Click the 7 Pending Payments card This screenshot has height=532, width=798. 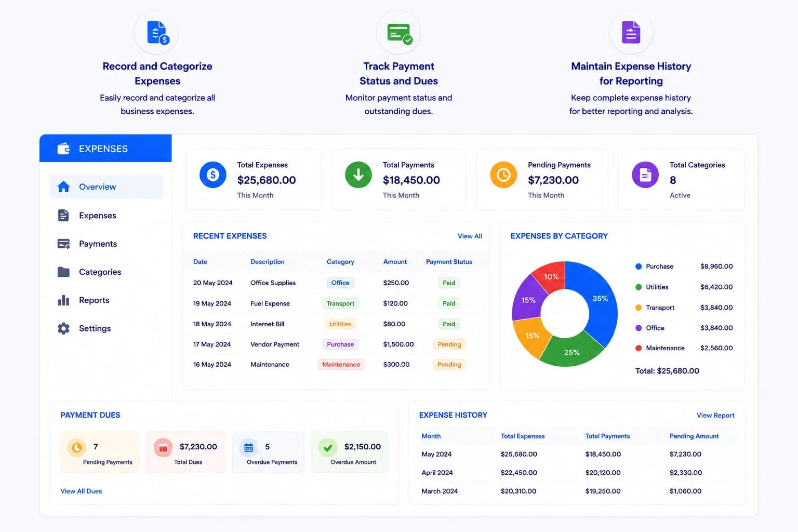(100, 452)
